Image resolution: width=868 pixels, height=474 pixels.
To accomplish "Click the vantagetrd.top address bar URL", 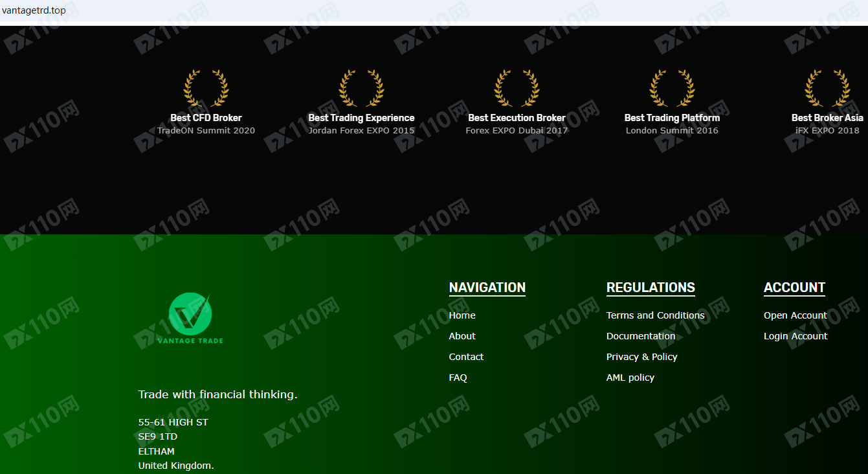I will (x=34, y=11).
